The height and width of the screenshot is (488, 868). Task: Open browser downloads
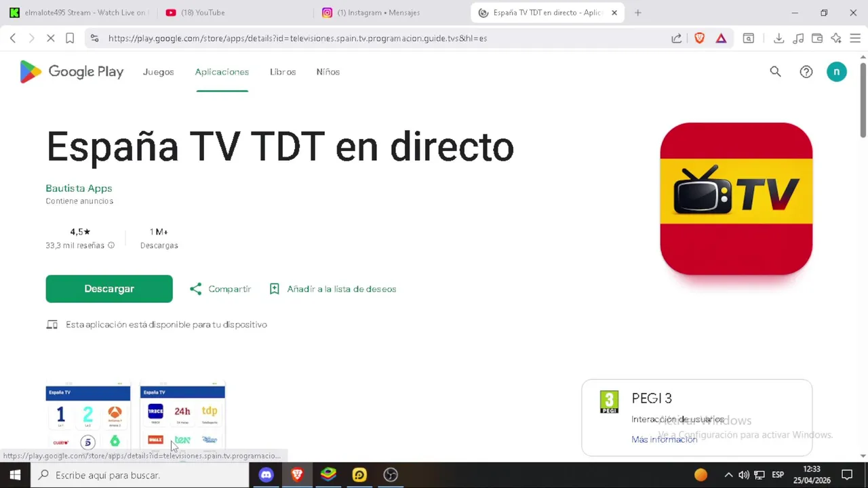[x=778, y=39]
